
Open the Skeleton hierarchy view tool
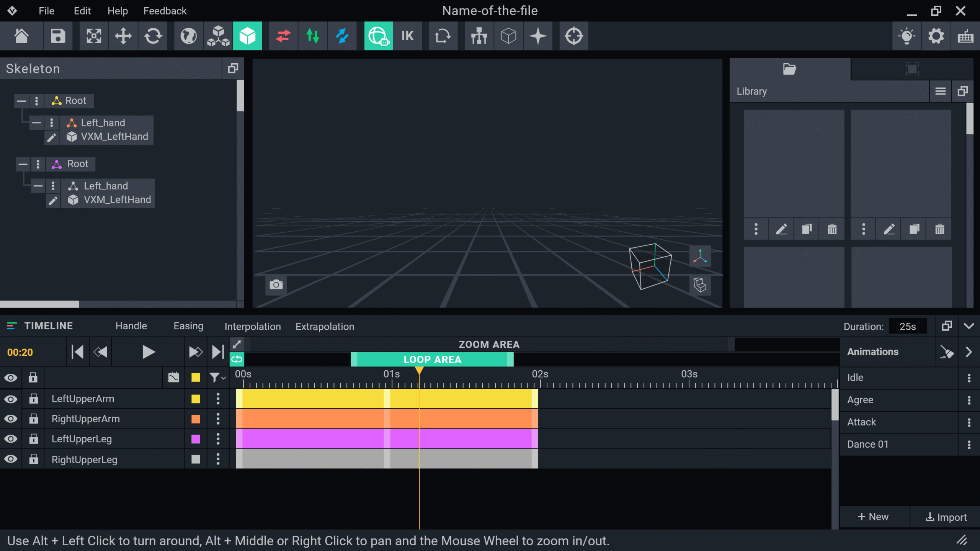click(479, 36)
